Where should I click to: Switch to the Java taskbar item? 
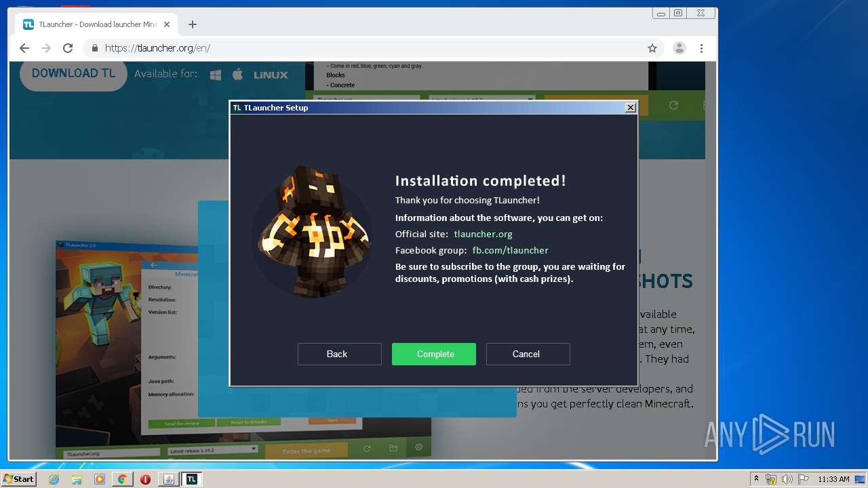(168, 479)
